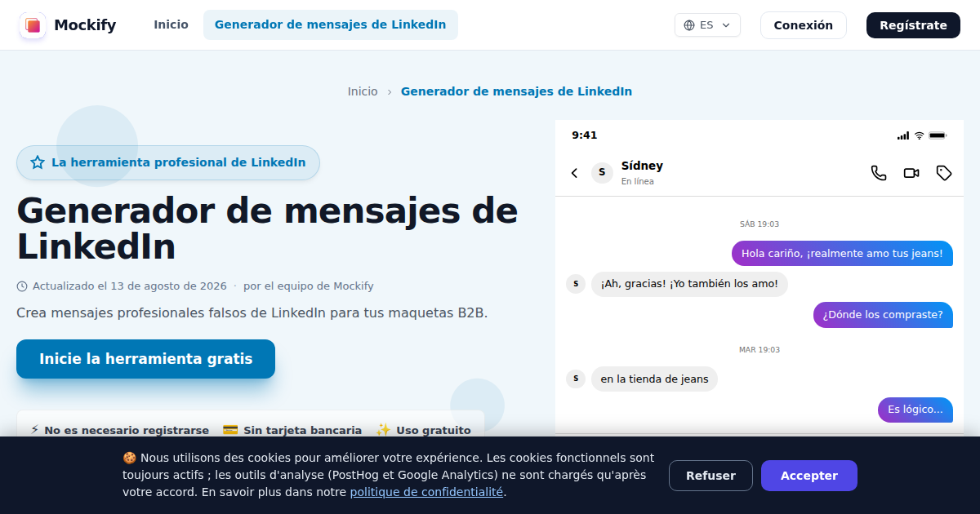Click text 'No es necesario registrarse'
Image resolution: width=980 pixels, height=514 pixels.
(127, 430)
